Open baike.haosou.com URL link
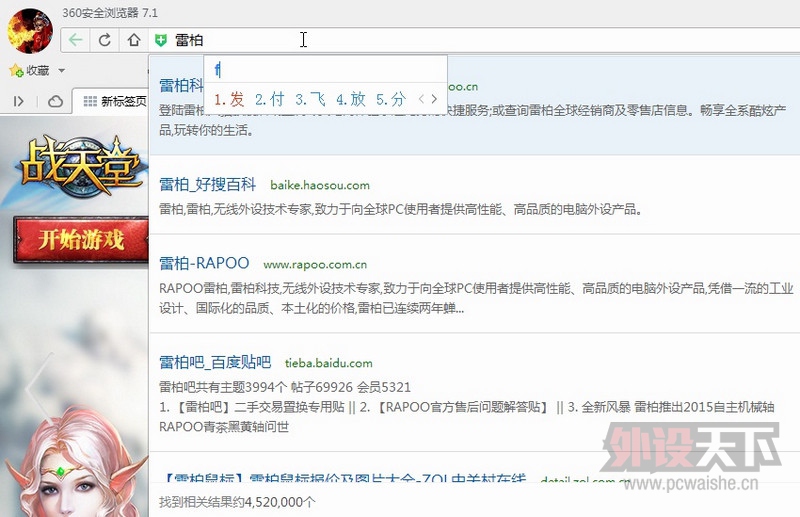The width and height of the screenshot is (800, 517). 320,185
